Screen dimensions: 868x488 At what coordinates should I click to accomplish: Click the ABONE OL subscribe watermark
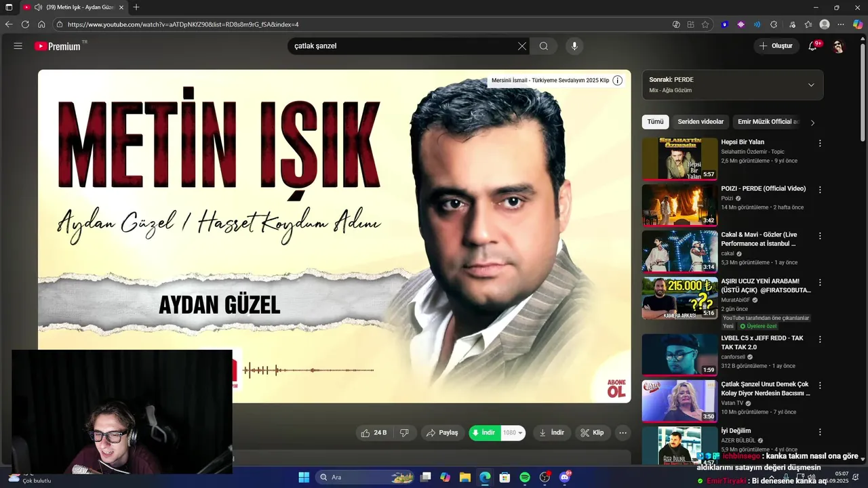[x=616, y=388]
